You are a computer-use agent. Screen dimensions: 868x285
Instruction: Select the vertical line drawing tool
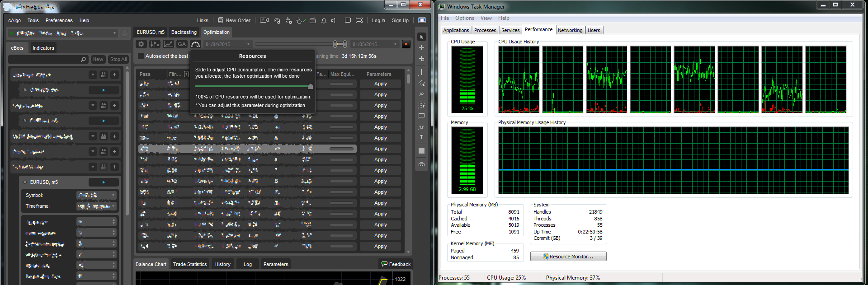coord(421,72)
